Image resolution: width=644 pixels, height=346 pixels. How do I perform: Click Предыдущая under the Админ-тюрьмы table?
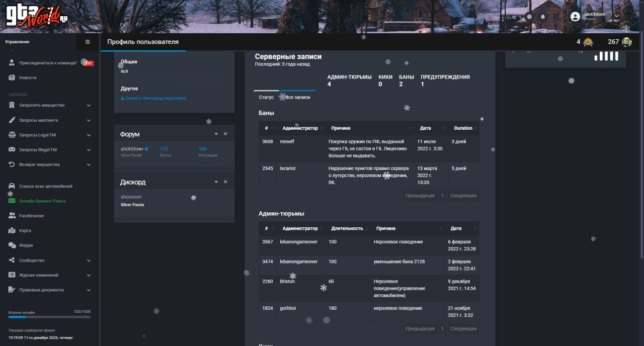(420, 328)
